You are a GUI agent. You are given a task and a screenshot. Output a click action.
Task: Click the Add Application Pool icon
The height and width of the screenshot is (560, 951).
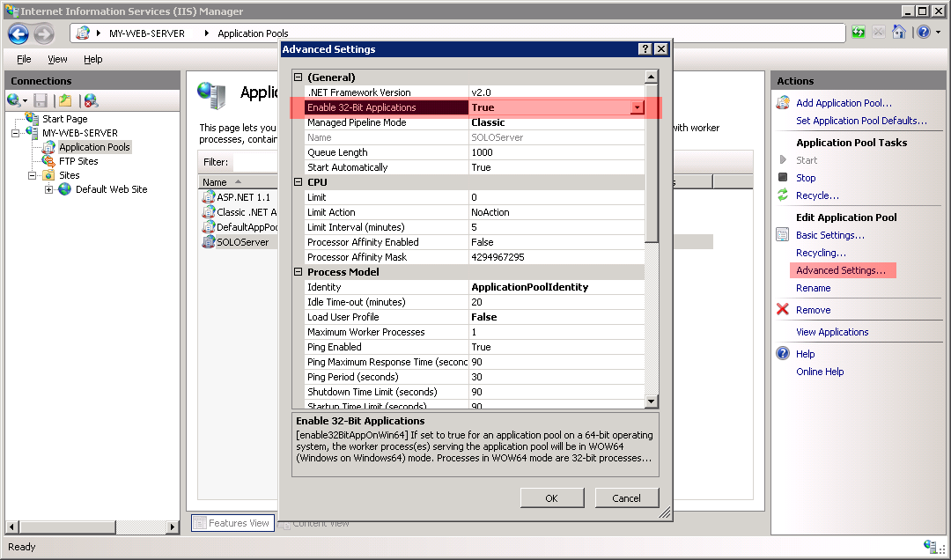pos(783,102)
